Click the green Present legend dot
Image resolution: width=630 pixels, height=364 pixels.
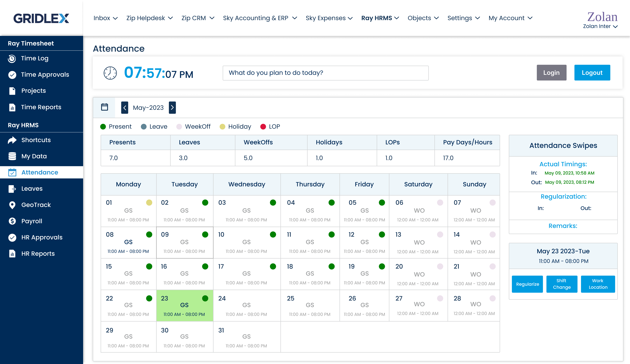click(x=103, y=127)
